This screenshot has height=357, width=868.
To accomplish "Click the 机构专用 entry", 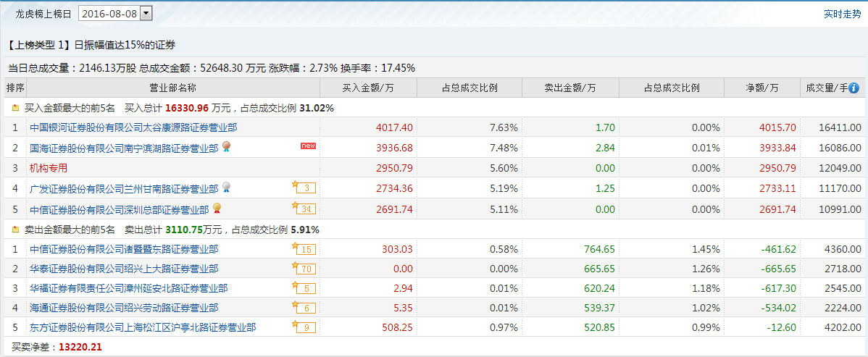I will coord(49,168).
